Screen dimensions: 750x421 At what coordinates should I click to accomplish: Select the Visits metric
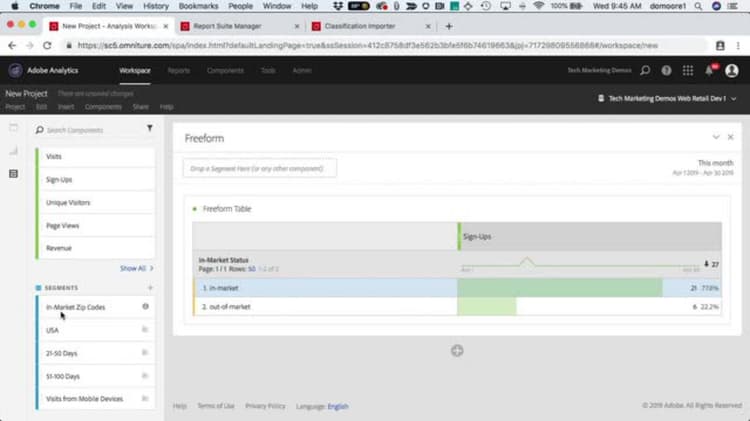pos(96,156)
